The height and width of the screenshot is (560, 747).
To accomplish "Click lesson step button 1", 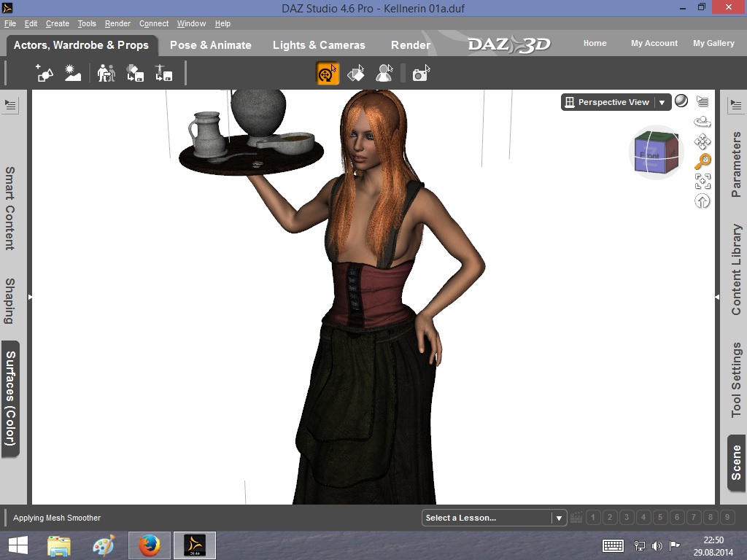I will pos(593,517).
